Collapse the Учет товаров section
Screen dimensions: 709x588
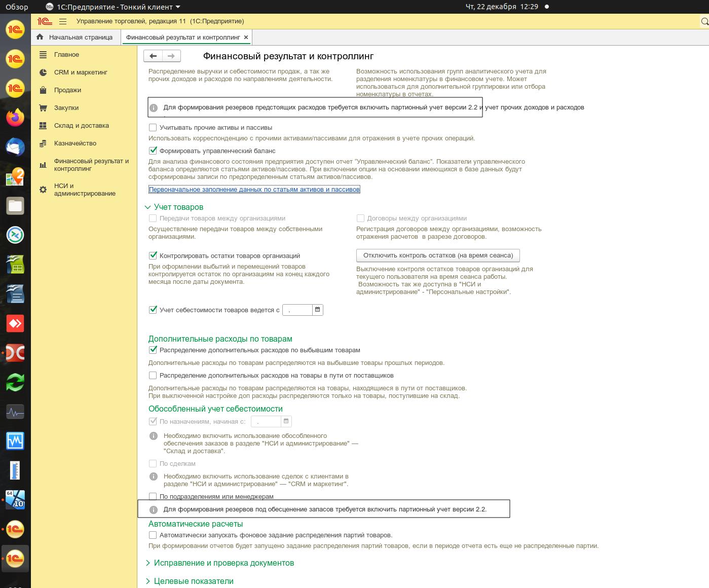(x=148, y=207)
